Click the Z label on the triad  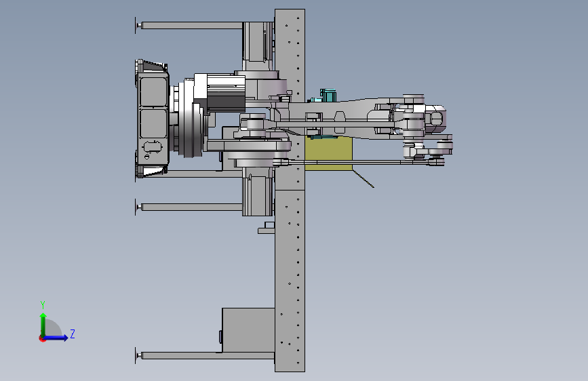coord(73,334)
